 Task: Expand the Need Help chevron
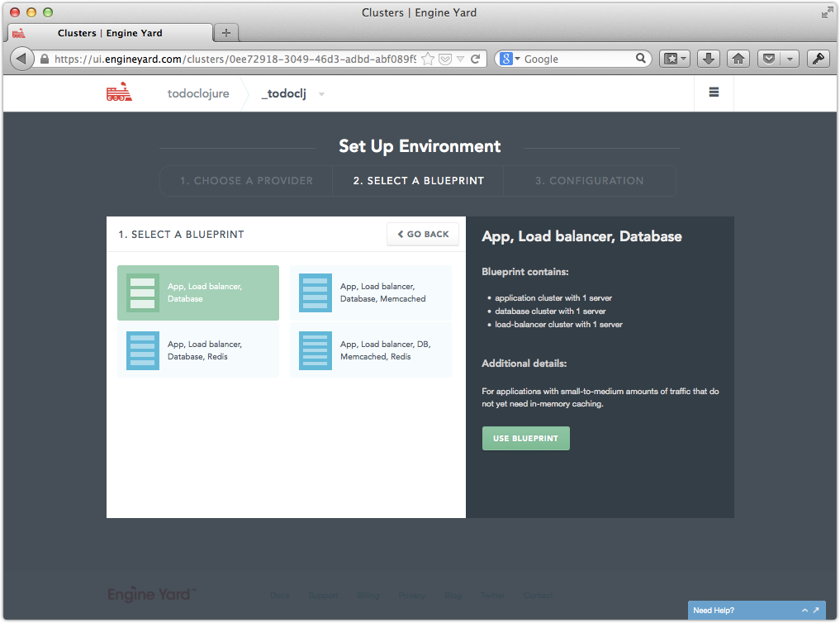(x=804, y=610)
